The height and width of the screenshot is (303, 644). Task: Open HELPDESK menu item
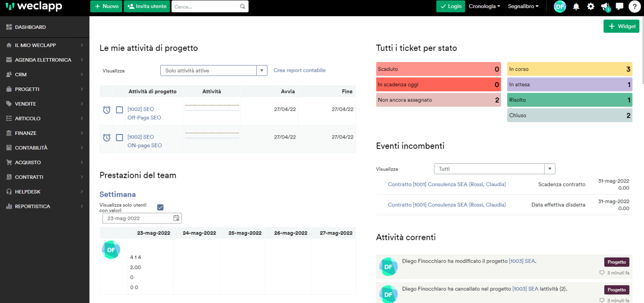(x=45, y=191)
